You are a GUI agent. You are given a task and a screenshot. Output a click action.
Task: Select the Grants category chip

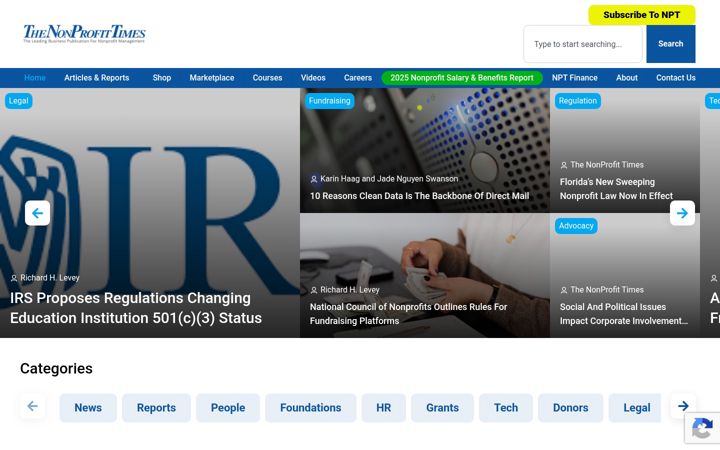pyautogui.click(x=442, y=408)
